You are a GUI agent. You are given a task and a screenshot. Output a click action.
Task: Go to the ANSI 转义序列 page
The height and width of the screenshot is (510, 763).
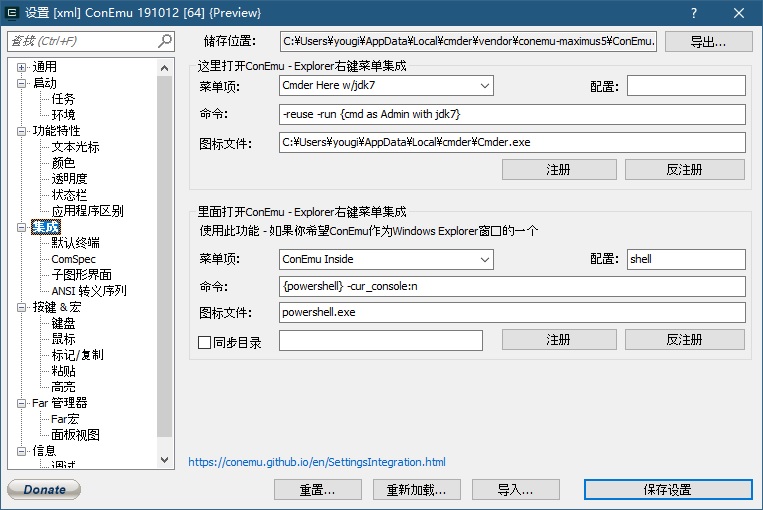pyautogui.click(x=89, y=291)
